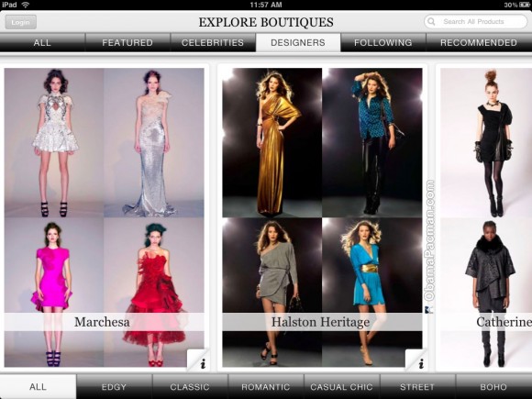Filter boutiques by CASUAL CHIC style

[341, 387]
